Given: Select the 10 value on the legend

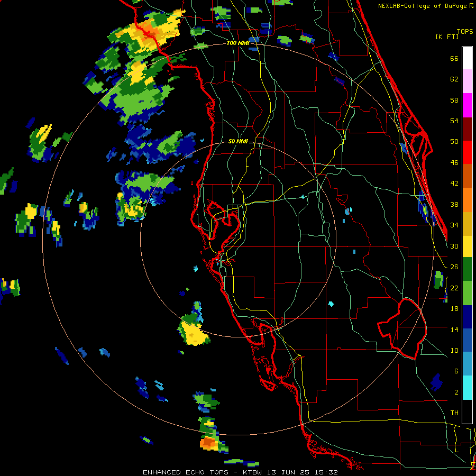Looking at the screenshot, I should coord(454,350).
